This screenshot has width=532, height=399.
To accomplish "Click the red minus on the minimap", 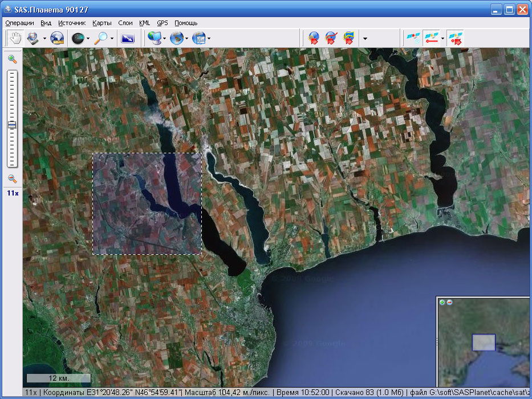I will [x=449, y=302].
